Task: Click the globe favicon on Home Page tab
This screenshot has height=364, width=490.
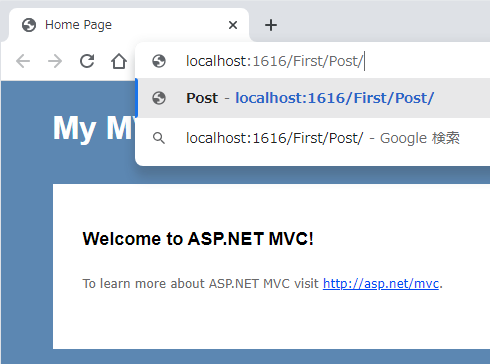Action: [29, 25]
